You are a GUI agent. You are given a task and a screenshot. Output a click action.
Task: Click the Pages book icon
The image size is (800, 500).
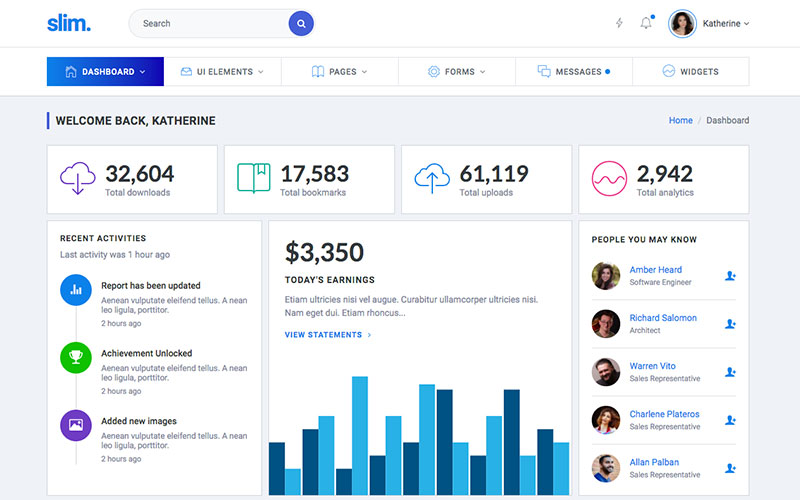click(x=318, y=71)
